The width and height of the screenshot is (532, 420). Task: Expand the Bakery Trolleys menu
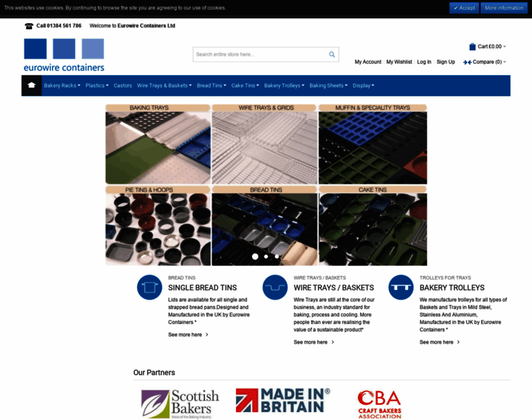(284, 85)
